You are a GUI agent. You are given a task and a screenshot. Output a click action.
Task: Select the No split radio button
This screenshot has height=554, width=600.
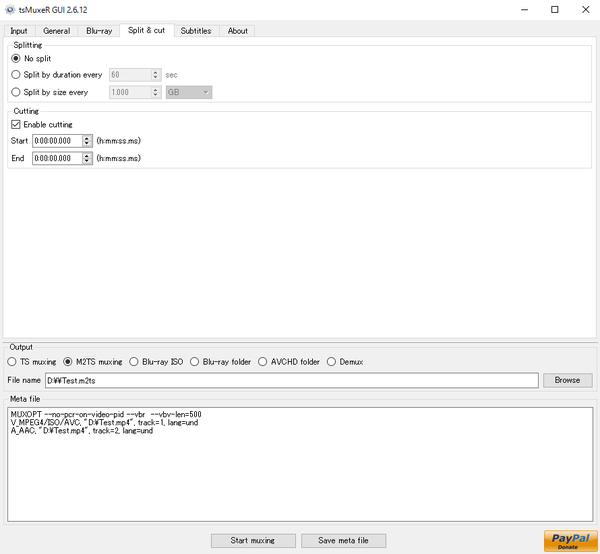click(16, 59)
